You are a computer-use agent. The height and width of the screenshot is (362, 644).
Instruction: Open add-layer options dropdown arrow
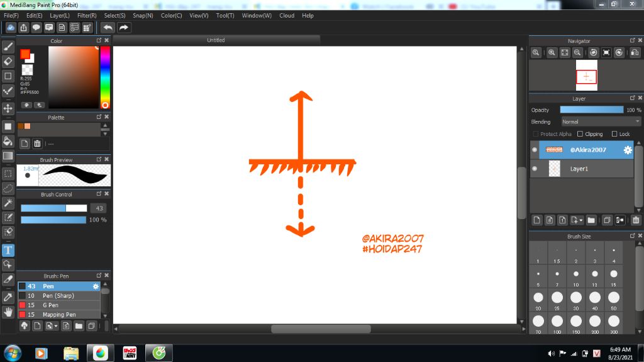pos(580,220)
